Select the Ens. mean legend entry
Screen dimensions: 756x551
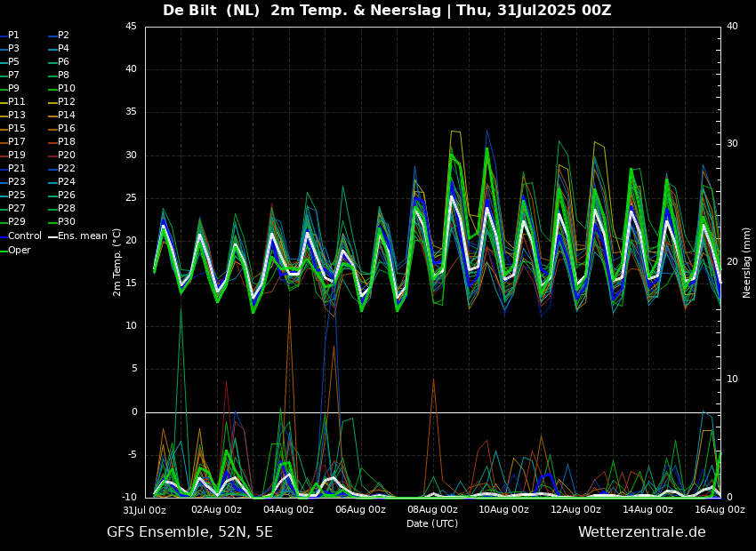point(83,236)
